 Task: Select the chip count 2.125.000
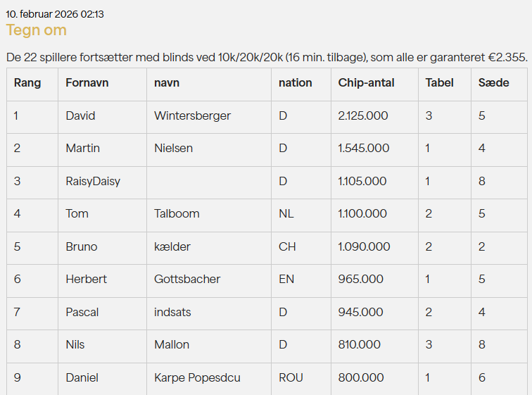[x=363, y=115]
